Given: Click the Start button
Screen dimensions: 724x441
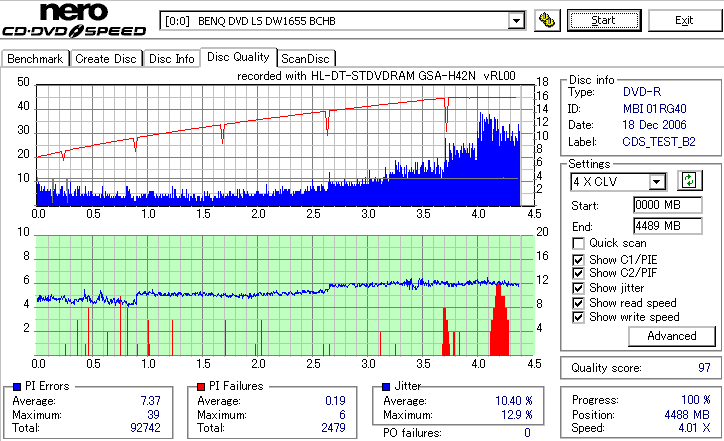Looking at the screenshot, I should coord(604,21).
